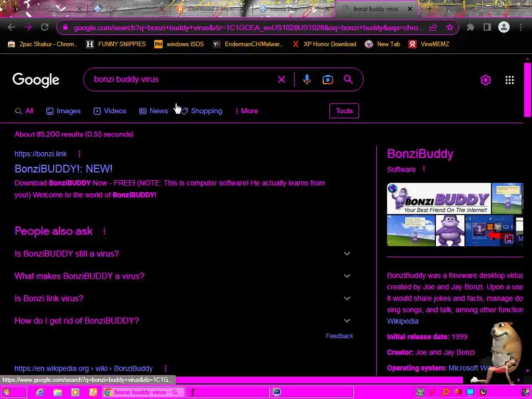Open options dots beside People also ask

104,231
